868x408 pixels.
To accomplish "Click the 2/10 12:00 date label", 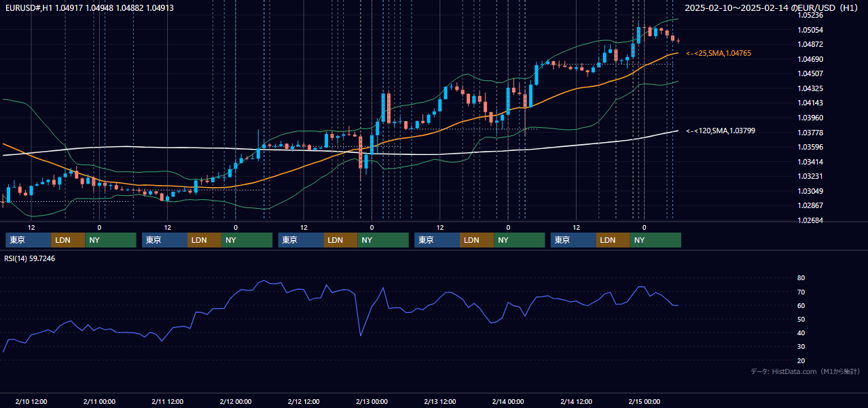I will [31, 402].
